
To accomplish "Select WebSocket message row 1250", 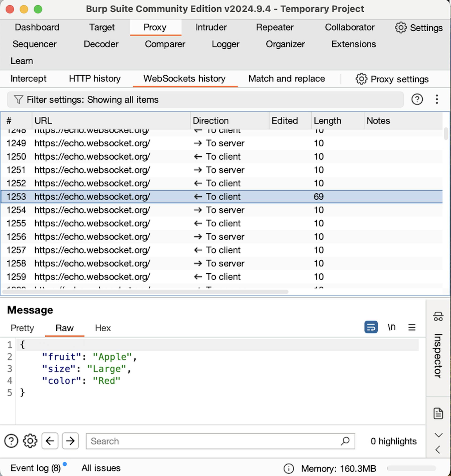I will pyautogui.click(x=222, y=157).
